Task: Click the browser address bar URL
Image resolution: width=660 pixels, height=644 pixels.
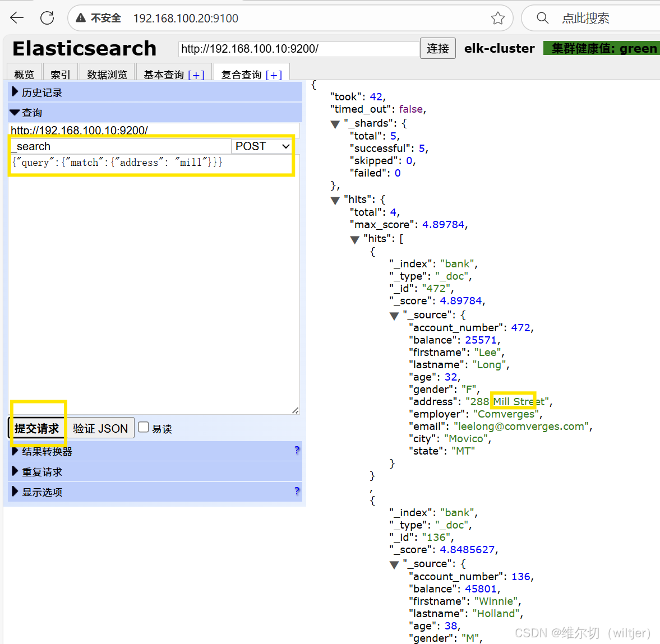Action: [186, 18]
